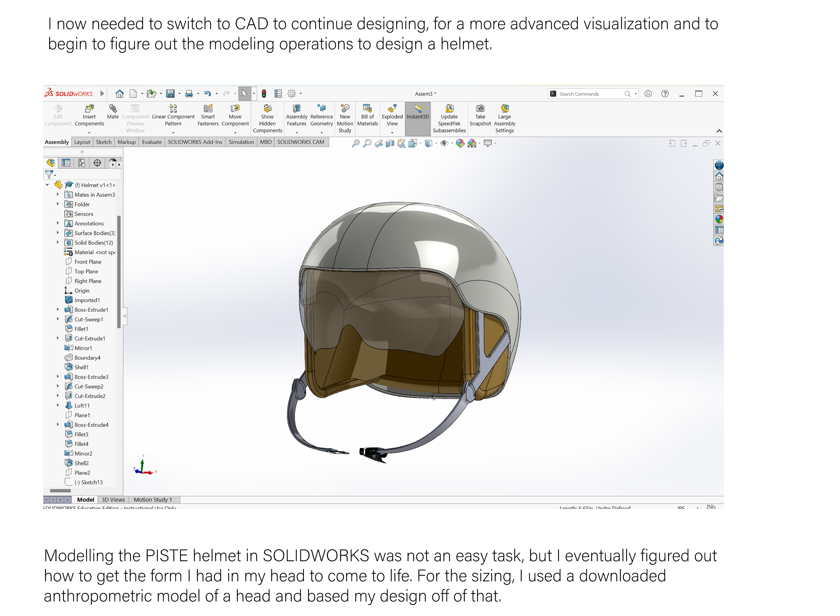Select Bill of Materials tool
The image size is (840, 616).
click(x=367, y=115)
